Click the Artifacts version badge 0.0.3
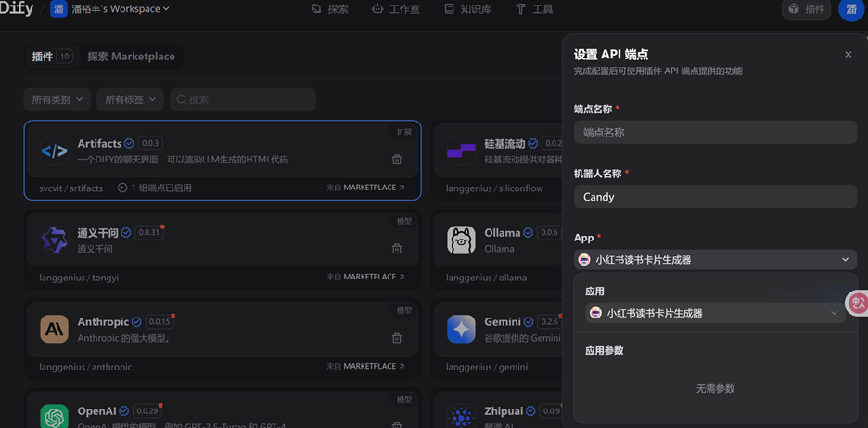This screenshot has height=428, width=868. (150, 144)
